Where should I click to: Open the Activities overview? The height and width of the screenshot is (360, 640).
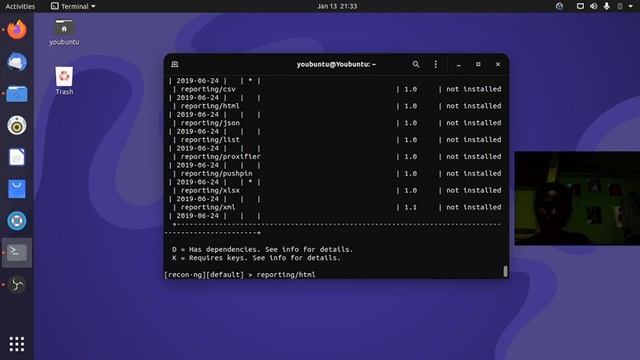20,6
